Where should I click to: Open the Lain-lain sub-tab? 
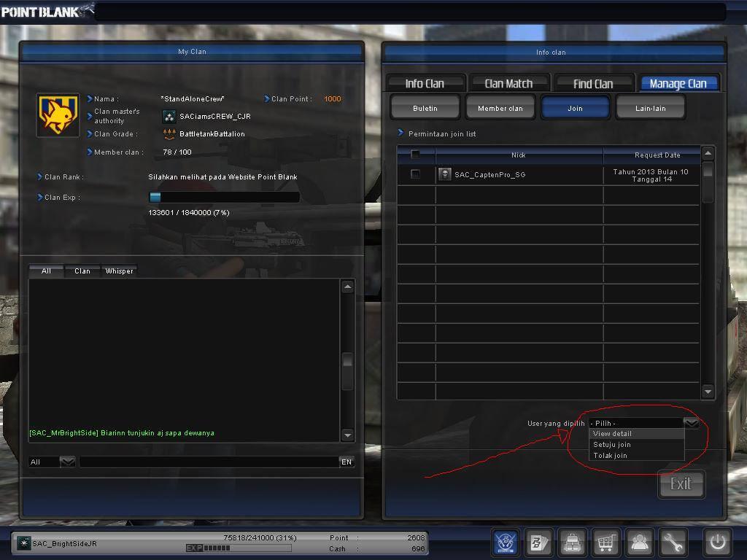pos(651,108)
